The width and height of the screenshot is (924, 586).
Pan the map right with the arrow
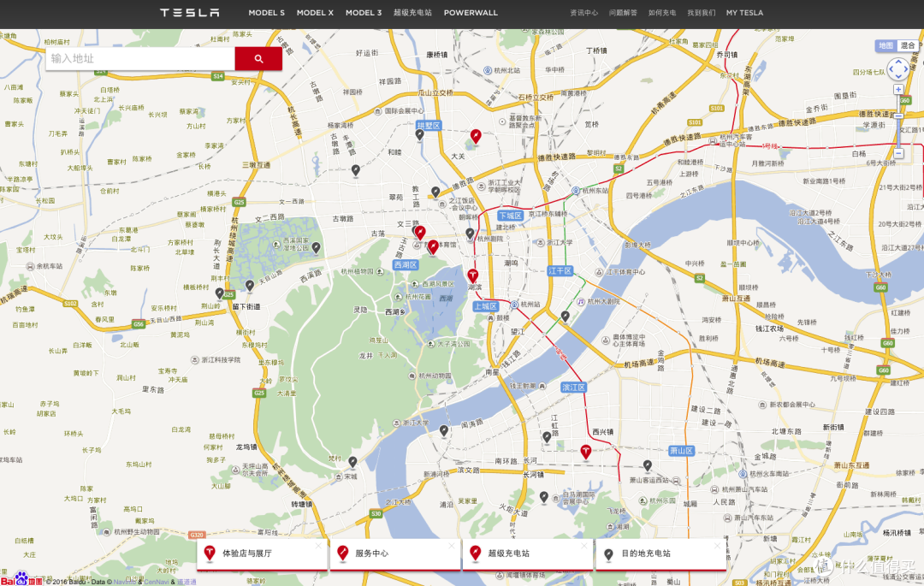coord(907,69)
